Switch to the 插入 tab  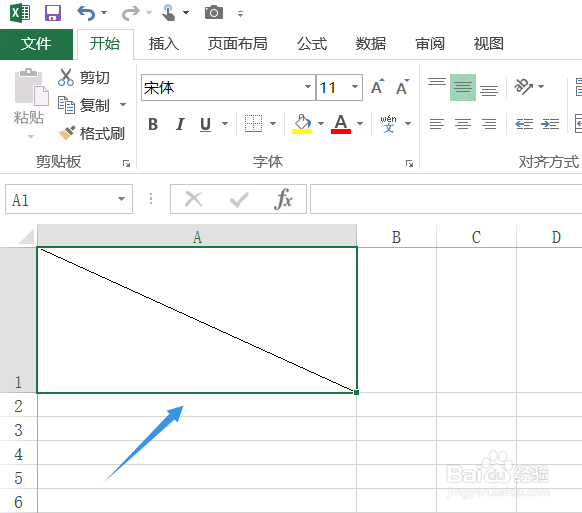click(164, 44)
